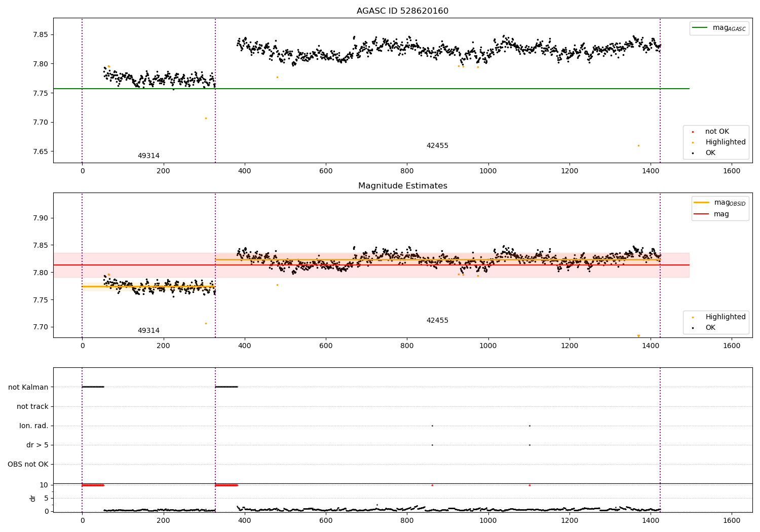Click the 7.70 tick label in middle plot
The width and height of the screenshot is (760, 532).
41,327
